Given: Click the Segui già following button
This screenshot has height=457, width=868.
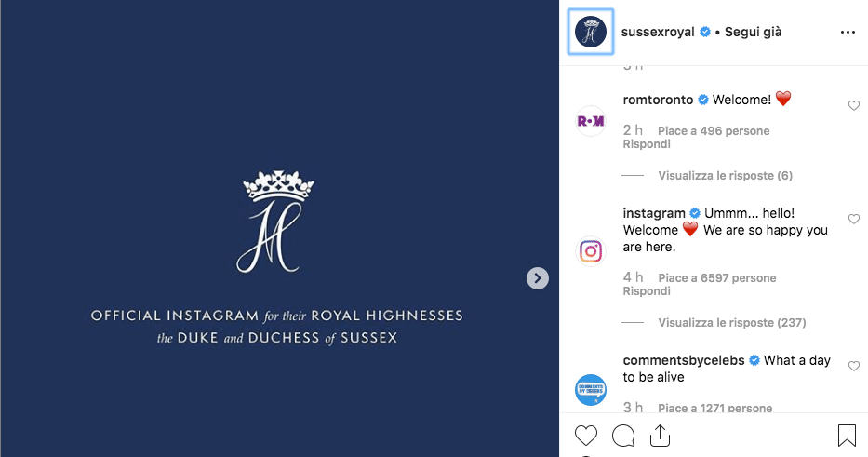Looking at the screenshot, I should click(x=753, y=32).
